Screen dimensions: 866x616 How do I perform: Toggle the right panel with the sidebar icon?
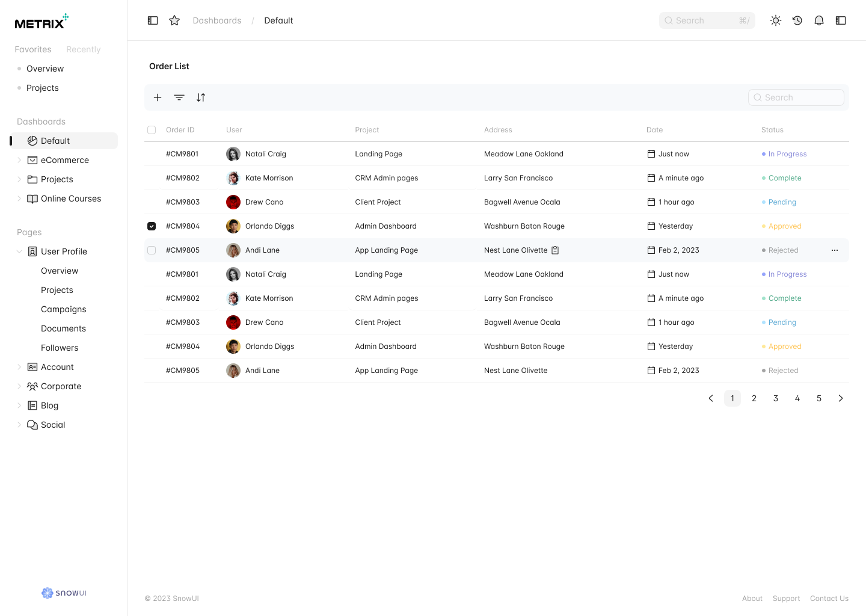tap(840, 20)
